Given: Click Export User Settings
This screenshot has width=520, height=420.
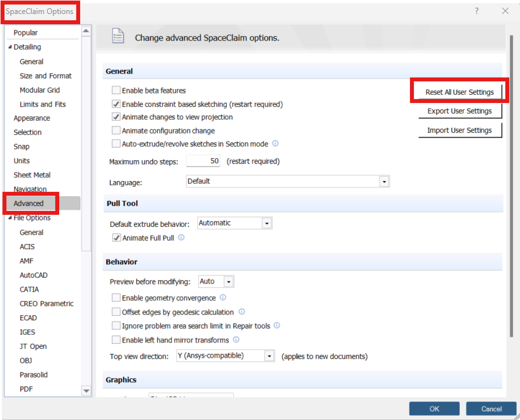Looking at the screenshot, I should 460,111.
